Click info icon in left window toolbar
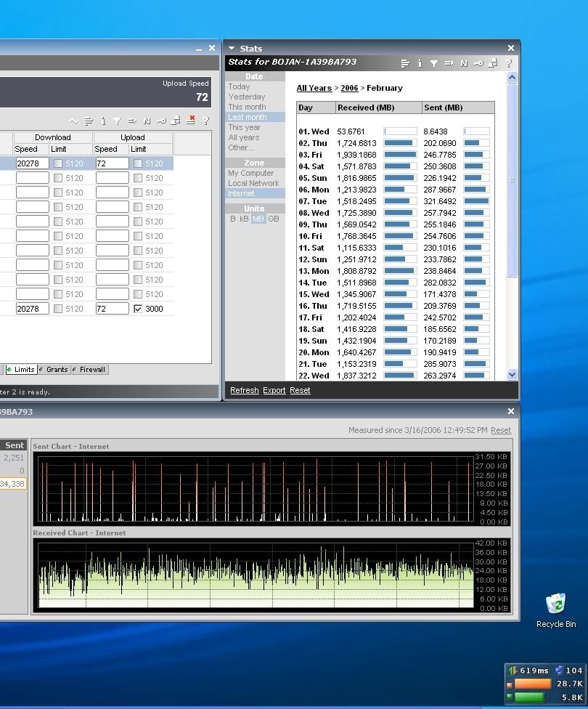Viewport: 588px width, 709px height. click(x=103, y=121)
